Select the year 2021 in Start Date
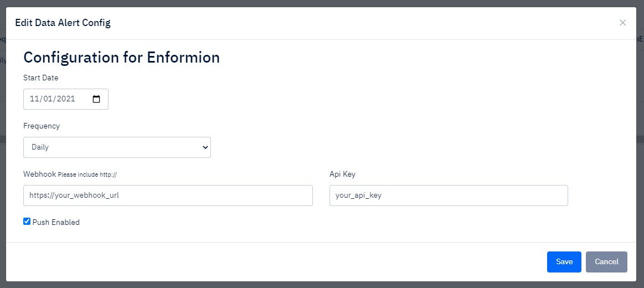The height and width of the screenshot is (288, 644). coord(66,99)
